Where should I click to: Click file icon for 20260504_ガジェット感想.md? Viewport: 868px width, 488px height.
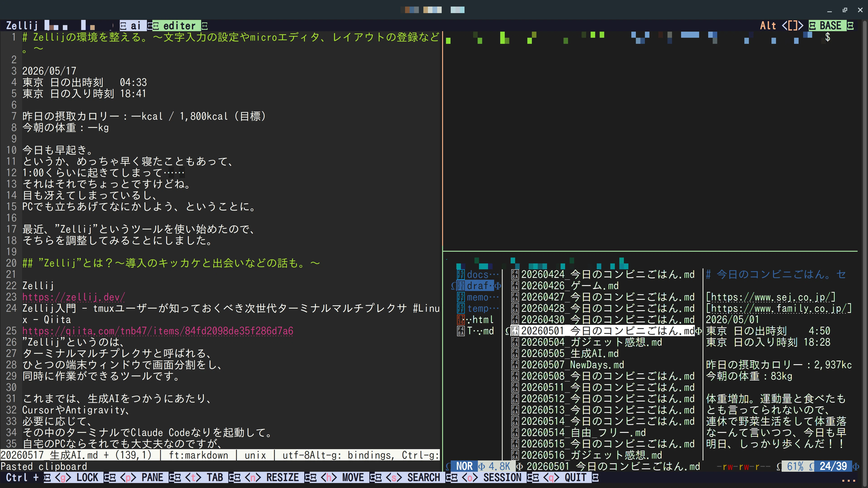515,342
